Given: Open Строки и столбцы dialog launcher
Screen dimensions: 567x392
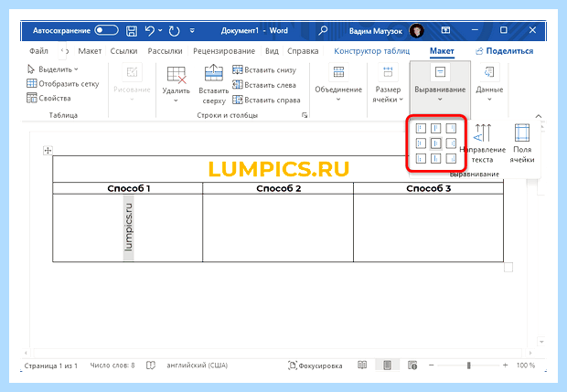Looking at the screenshot, I should 305,115.
